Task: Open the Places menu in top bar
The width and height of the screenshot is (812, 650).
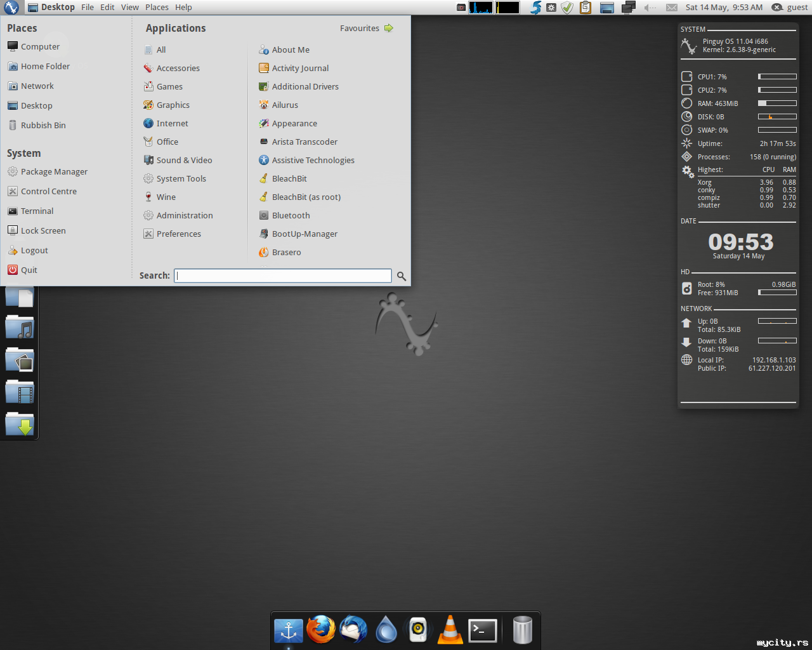Action: pos(157,7)
